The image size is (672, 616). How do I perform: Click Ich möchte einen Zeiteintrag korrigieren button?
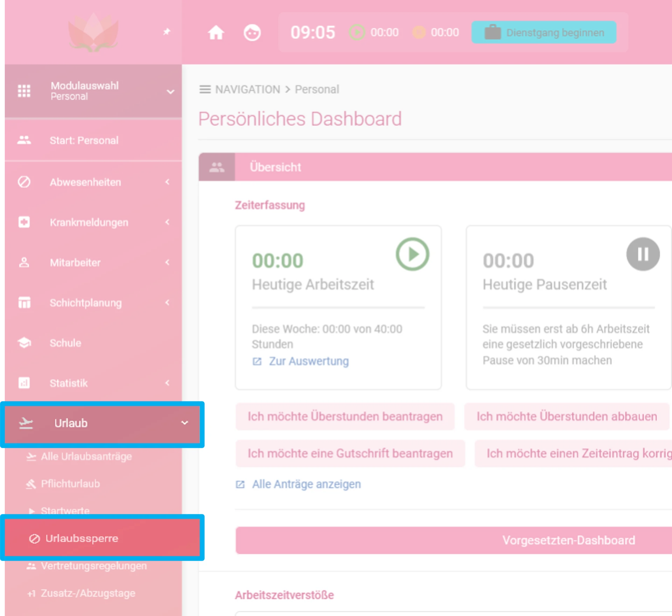573,453
